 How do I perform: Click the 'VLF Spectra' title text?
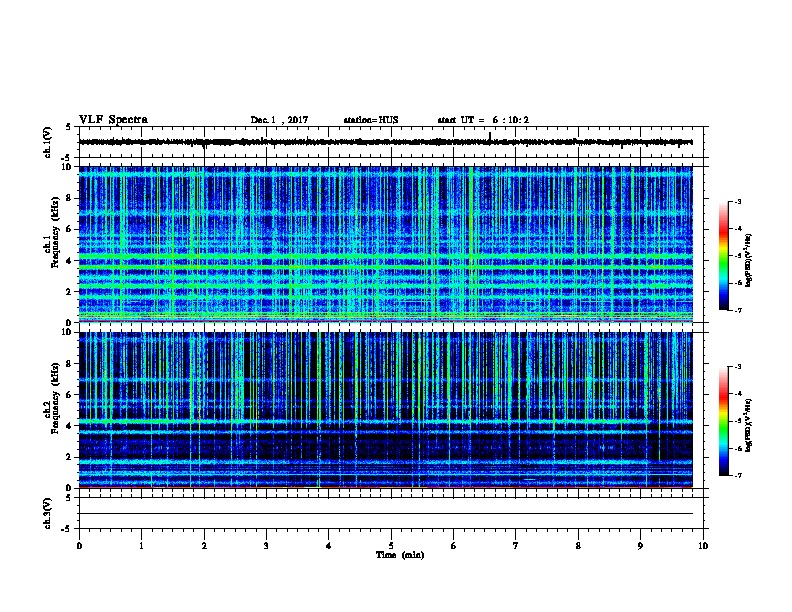(x=113, y=120)
